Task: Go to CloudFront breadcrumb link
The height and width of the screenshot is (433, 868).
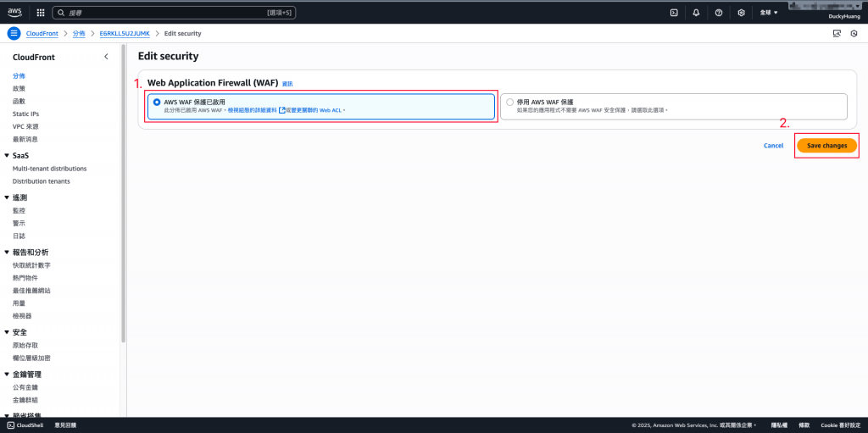Action: point(42,33)
